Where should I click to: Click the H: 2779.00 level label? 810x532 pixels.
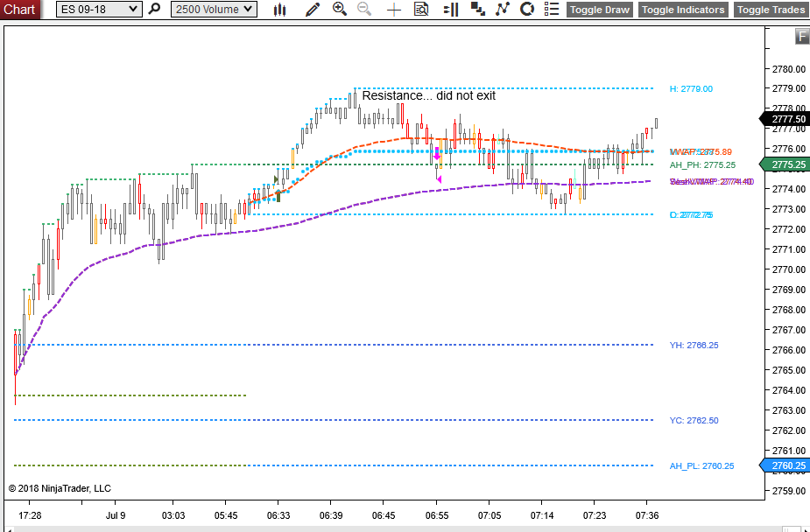[x=691, y=88]
